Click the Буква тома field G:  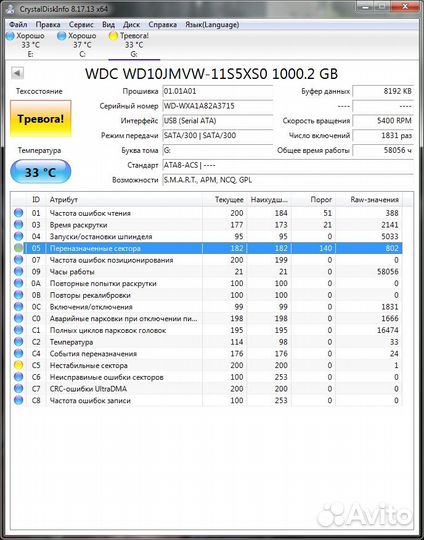point(217,150)
